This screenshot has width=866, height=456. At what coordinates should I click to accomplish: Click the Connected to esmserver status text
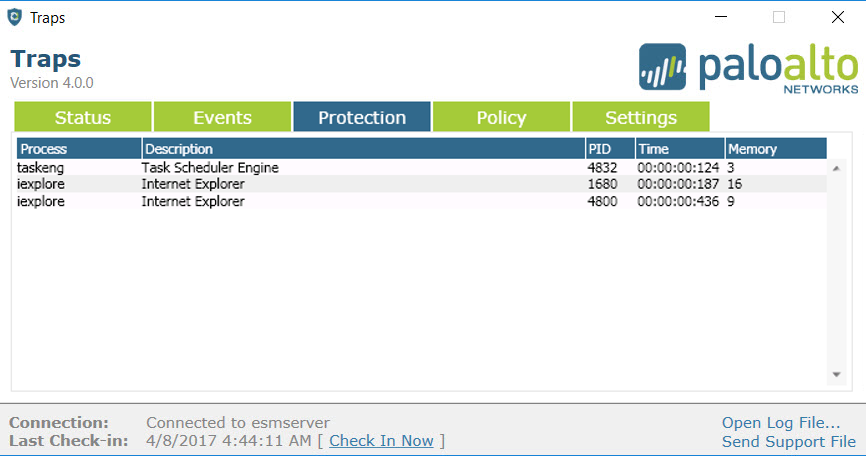[x=238, y=422]
